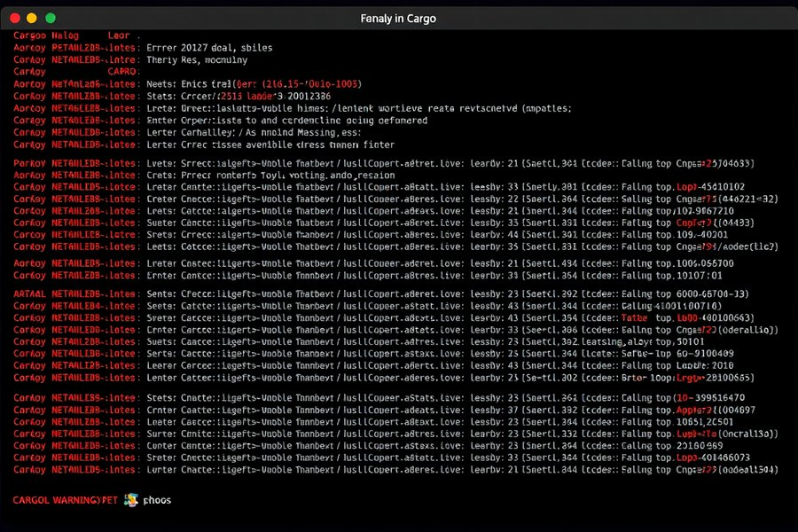
Task: Click the red "Cargoo Nalog" header text
Action: point(46,35)
